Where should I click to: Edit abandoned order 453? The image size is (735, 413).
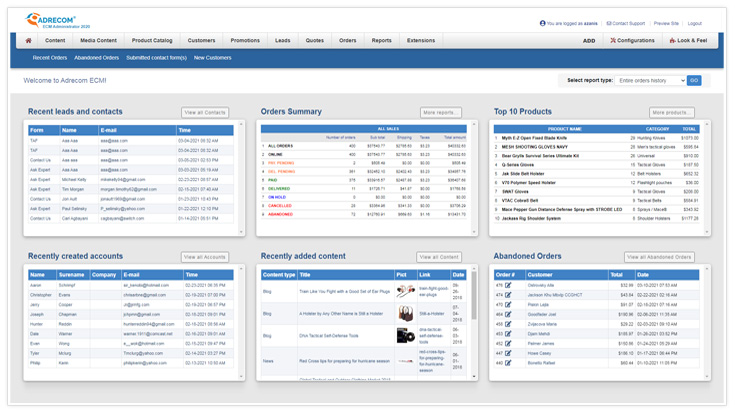click(x=508, y=334)
